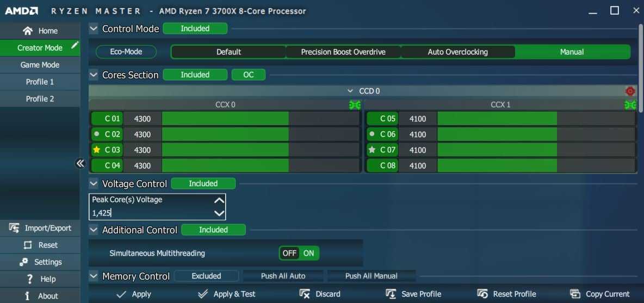Switch to the Game Mode profile
644x303 pixels.
pyautogui.click(x=40, y=65)
